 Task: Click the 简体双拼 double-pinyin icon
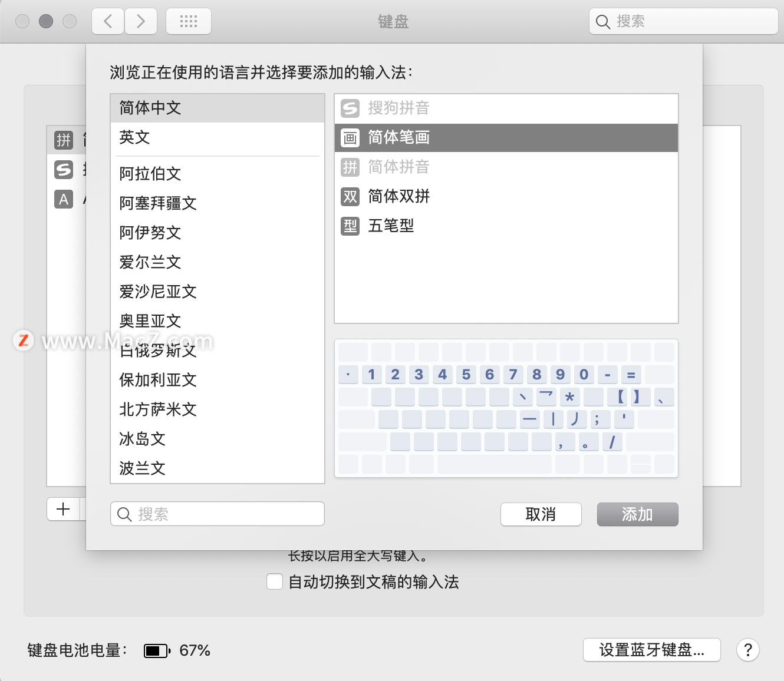tap(350, 197)
